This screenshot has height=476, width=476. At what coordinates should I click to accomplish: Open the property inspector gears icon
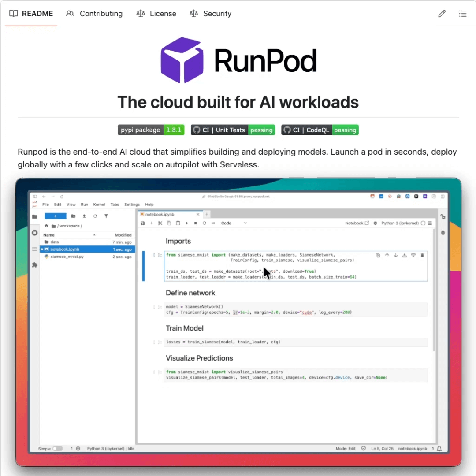pos(443,217)
